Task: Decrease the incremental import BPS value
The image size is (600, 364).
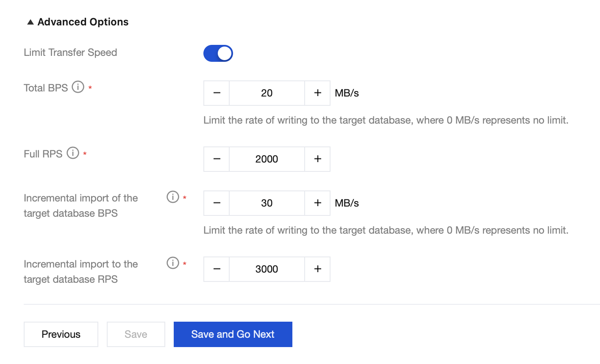Action: (x=217, y=203)
